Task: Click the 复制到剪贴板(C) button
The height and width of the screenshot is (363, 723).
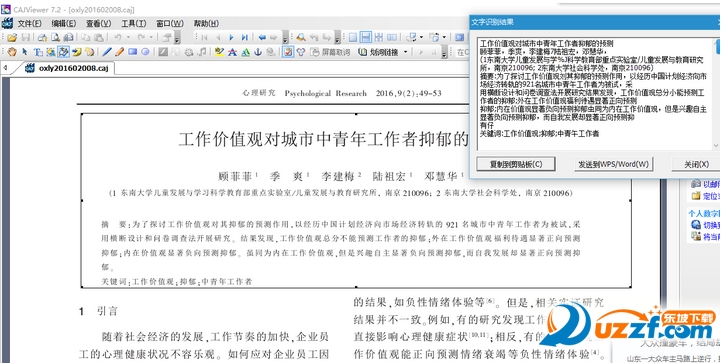Action: [516, 164]
